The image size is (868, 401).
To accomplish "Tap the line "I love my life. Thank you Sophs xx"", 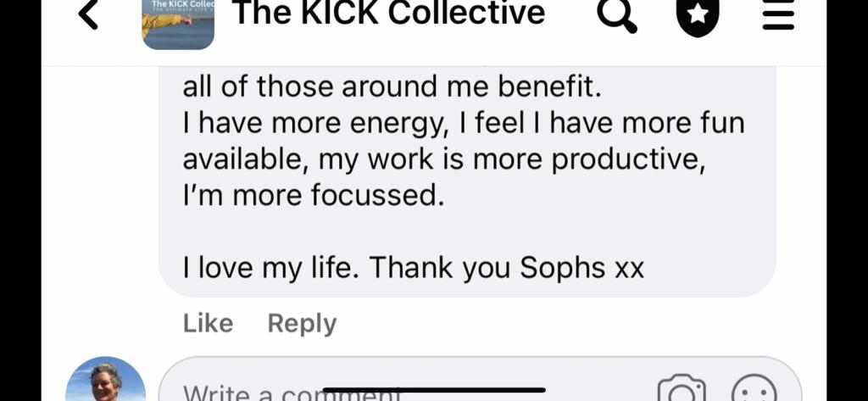I will click(x=414, y=268).
